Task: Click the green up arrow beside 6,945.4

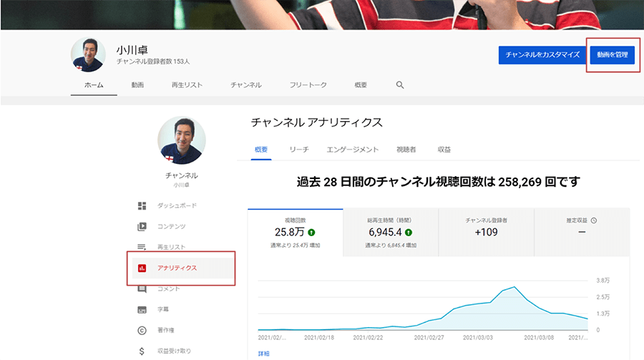Action: (409, 233)
